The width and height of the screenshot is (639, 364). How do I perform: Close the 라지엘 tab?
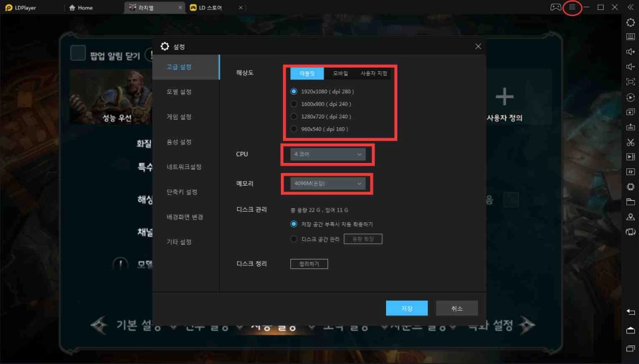pyautogui.click(x=180, y=8)
